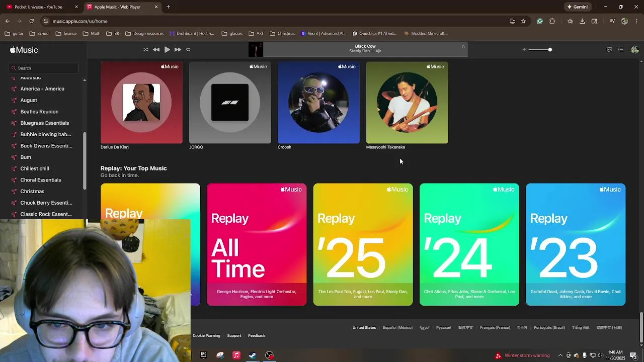
Task: Open the Beatles Reunion playlist
Action: [39, 112]
